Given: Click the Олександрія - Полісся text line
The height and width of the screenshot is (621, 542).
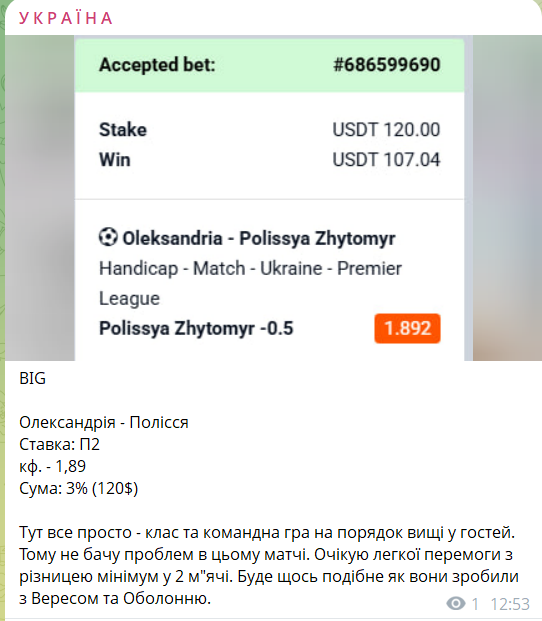Looking at the screenshot, I should coord(104,423).
